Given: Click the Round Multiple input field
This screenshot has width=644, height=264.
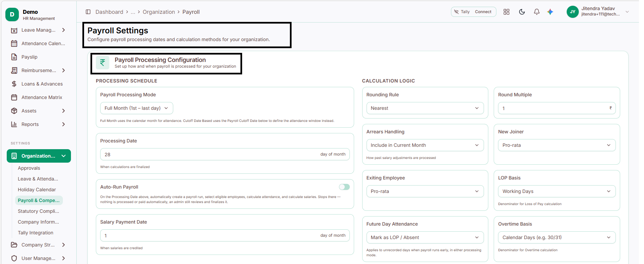Looking at the screenshot, I should pyautogui.click(x=557, y=108).
